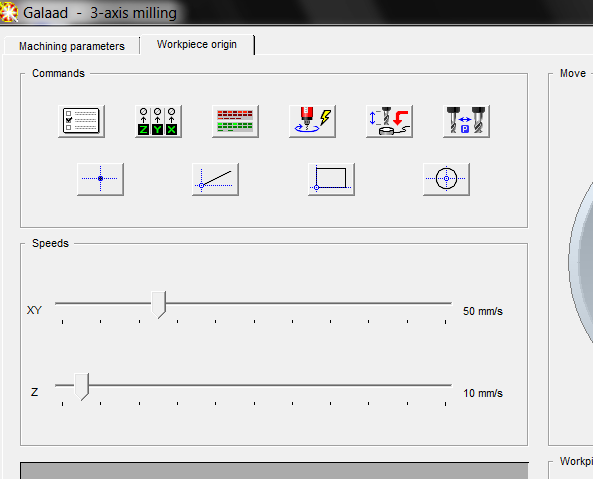This screenshot has height=479, width=593.
Task: Select the tool change park icon
Action: tap(466, 121)
